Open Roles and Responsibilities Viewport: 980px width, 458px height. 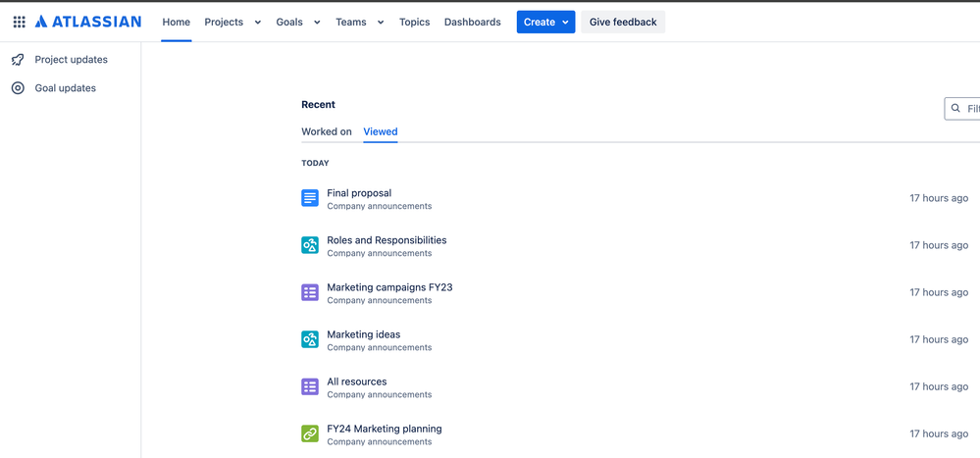(387, 240)
